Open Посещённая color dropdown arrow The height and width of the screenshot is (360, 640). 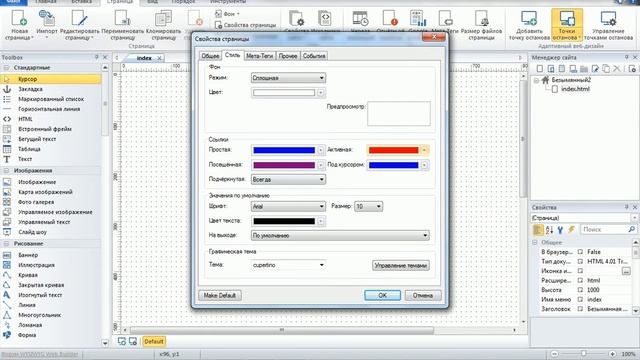321,165
